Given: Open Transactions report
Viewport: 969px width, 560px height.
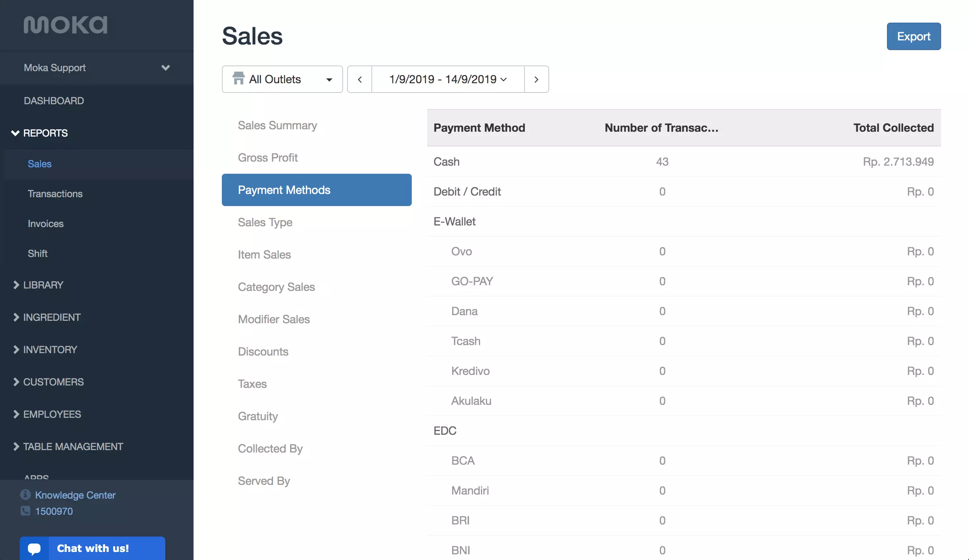Looking at the screenshot, I should 55,194.
